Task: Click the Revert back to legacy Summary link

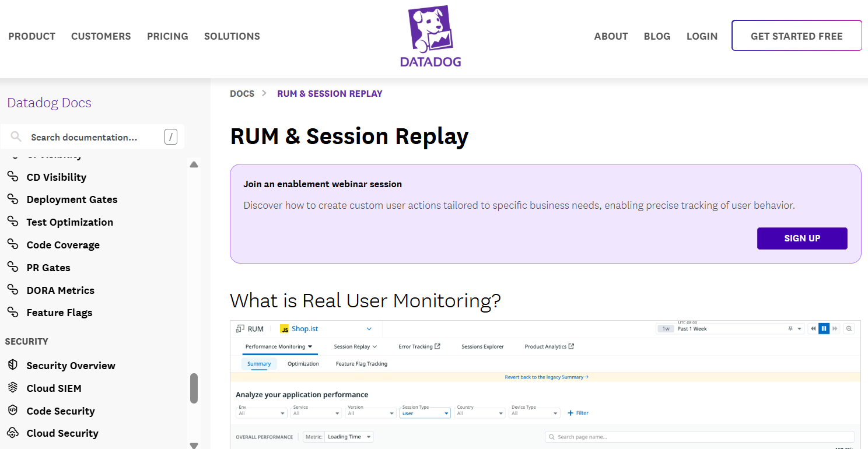Action: click(545, 377)
